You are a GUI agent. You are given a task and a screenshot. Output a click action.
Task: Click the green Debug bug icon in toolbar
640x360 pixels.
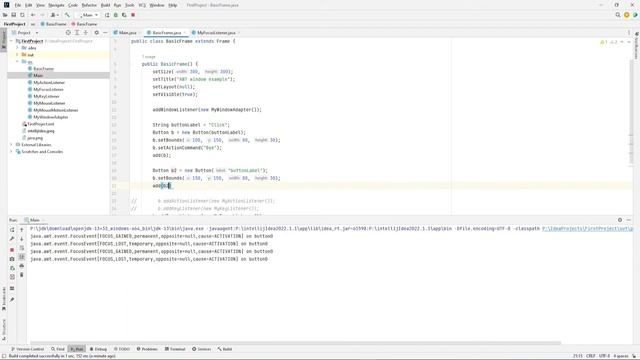click(116, 15)
